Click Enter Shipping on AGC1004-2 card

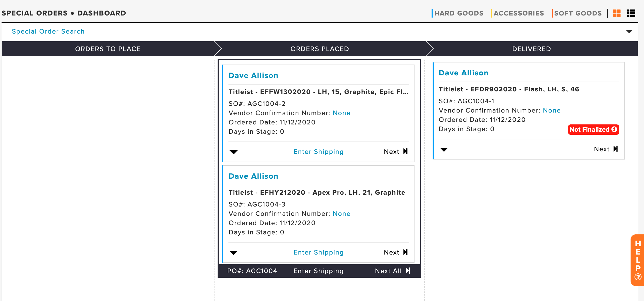(319, 152)
